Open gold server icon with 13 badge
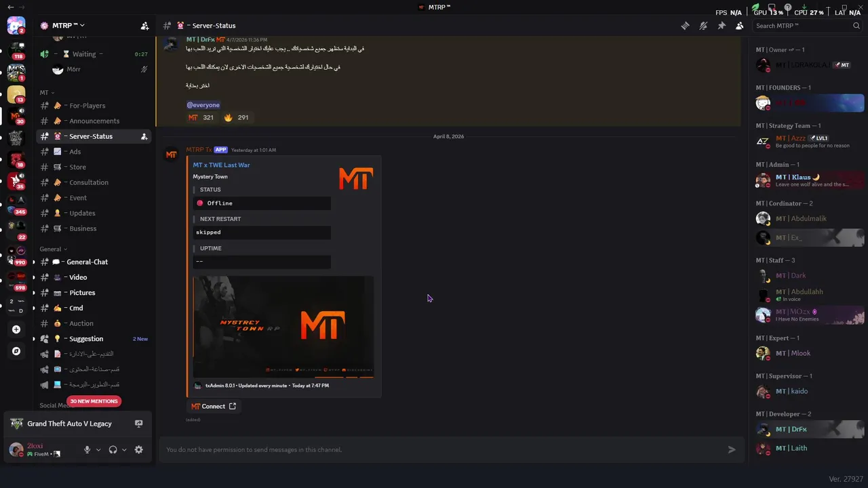The width and height of the screenshot is (868, 488). tap(16, 94)
